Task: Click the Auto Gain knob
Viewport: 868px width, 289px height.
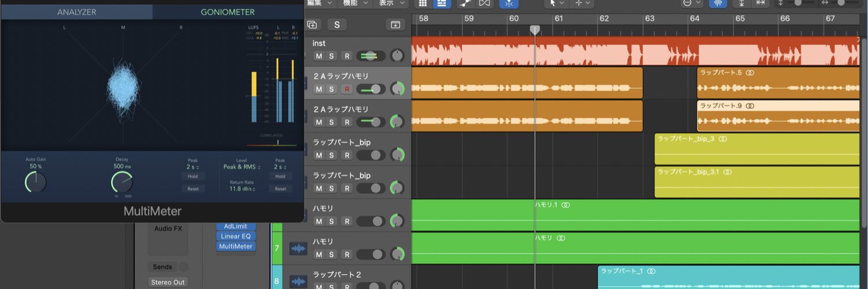Action: [x=35, y=182]
